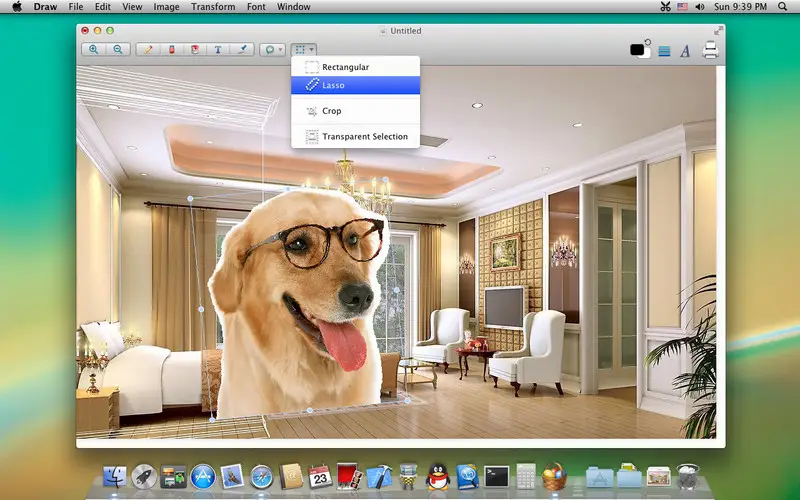
Task: Select the paint bucket fill tool
Action: [195, 49]
